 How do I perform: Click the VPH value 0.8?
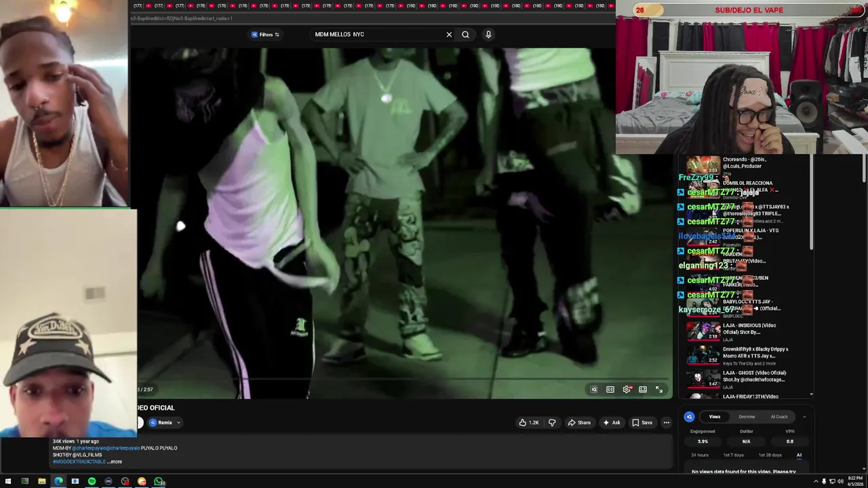point(789,441)
